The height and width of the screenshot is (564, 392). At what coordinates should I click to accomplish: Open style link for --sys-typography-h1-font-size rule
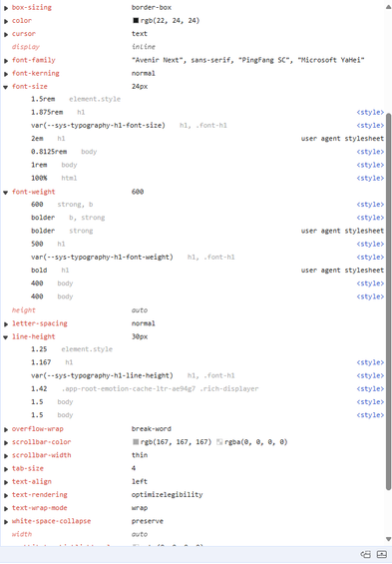(370, 125)
